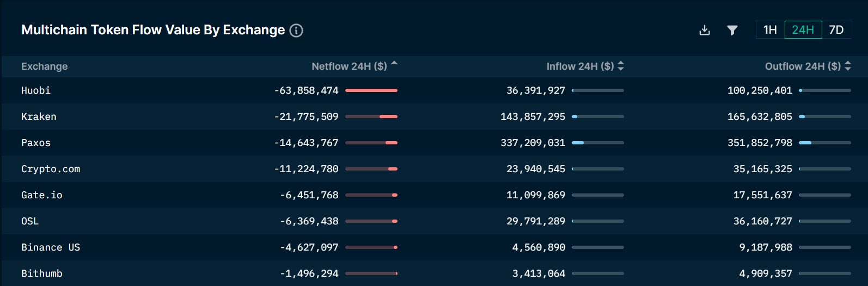The width and height of the screenshot is (868, 286).
Task: Open the filter options
Action: coord(732,30)
